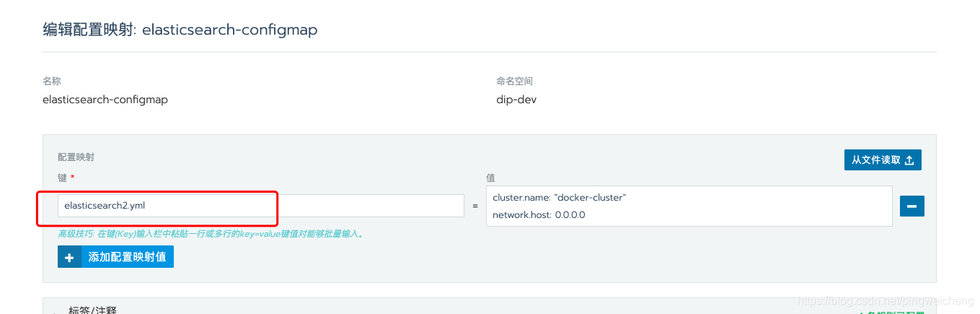Remove the elasticsearch2.yml entry with the minus button
The image size is (980, 314).
point(912,206)
